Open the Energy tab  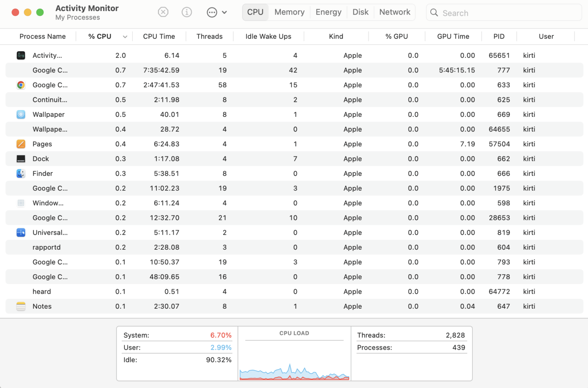[x=328, y=12]
